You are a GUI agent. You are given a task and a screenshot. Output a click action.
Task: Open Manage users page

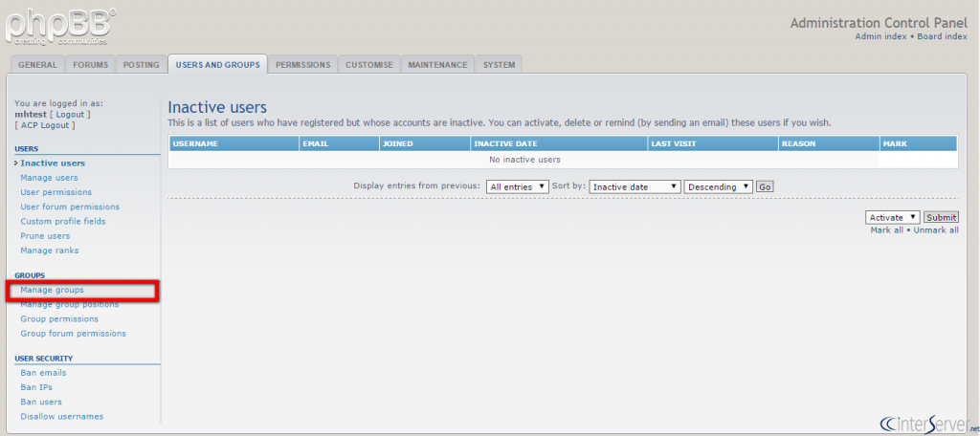click(50, 178)
